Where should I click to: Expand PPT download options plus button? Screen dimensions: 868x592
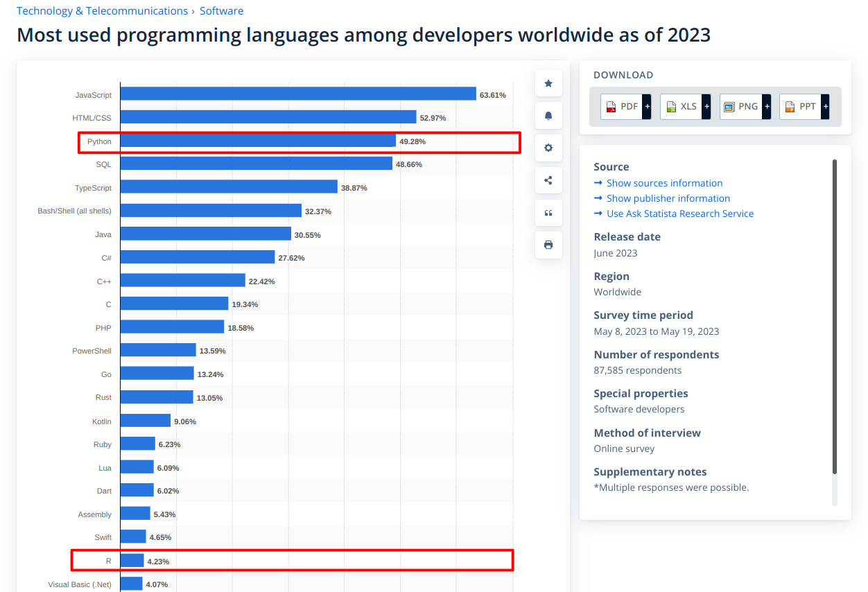pyautogui.click(x=825, y=107)
